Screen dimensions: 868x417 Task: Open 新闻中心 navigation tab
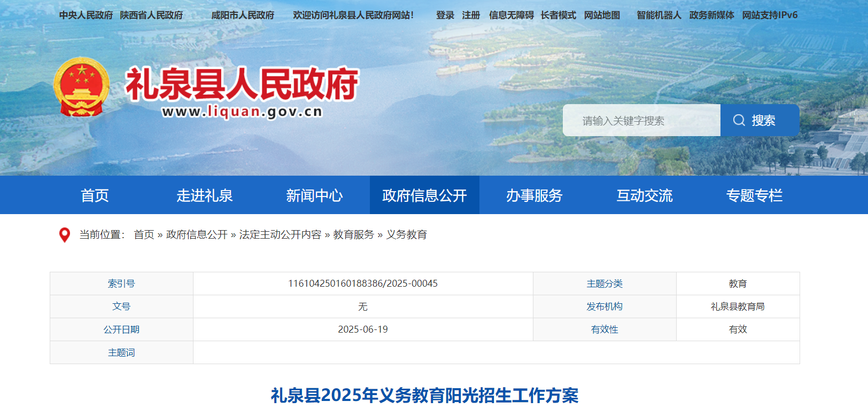pos(315,195)
